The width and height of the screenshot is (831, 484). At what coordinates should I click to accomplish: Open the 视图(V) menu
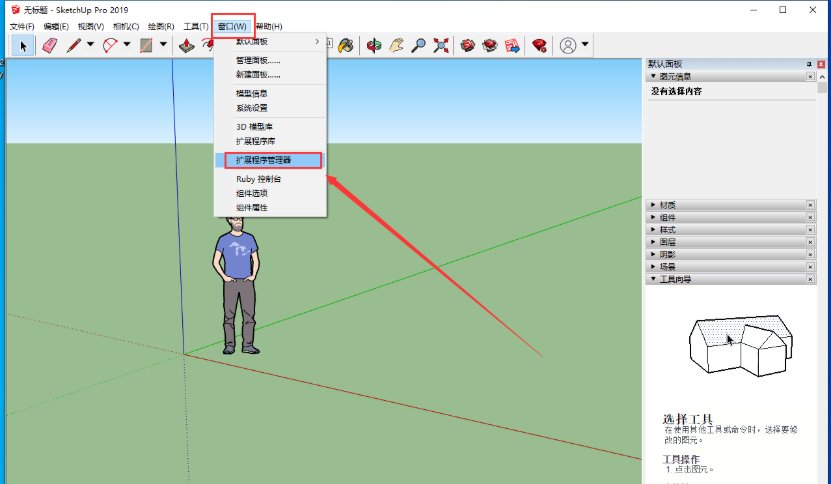click(91, 27)
